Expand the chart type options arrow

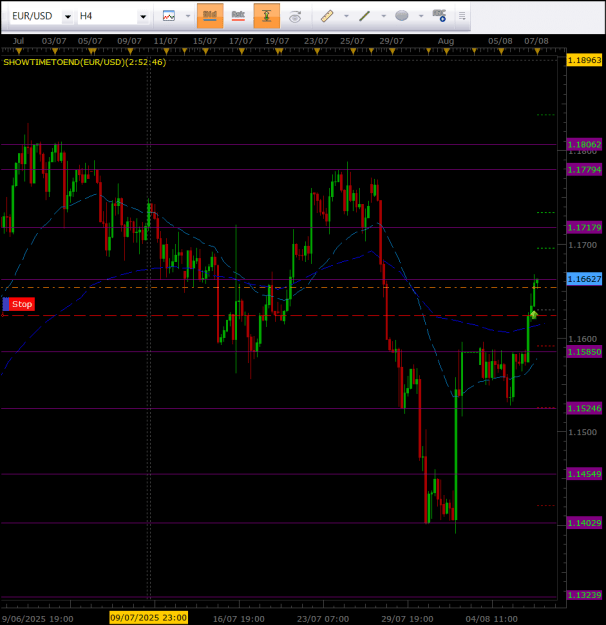point(188,16)
